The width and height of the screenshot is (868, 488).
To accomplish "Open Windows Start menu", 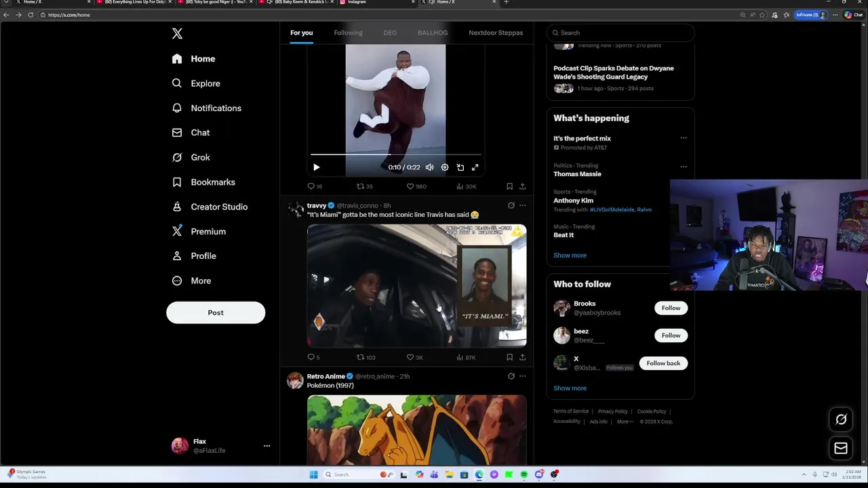I will (313, 474).
